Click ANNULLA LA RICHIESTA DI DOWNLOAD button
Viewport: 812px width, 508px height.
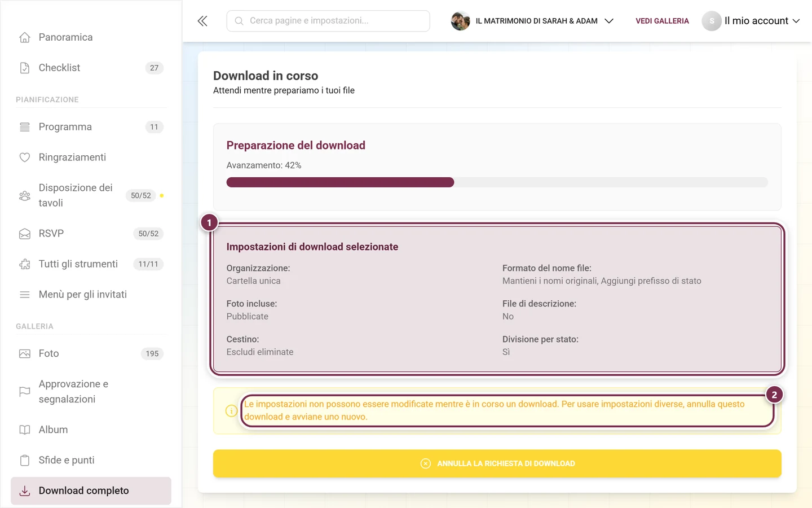[497, 463]
